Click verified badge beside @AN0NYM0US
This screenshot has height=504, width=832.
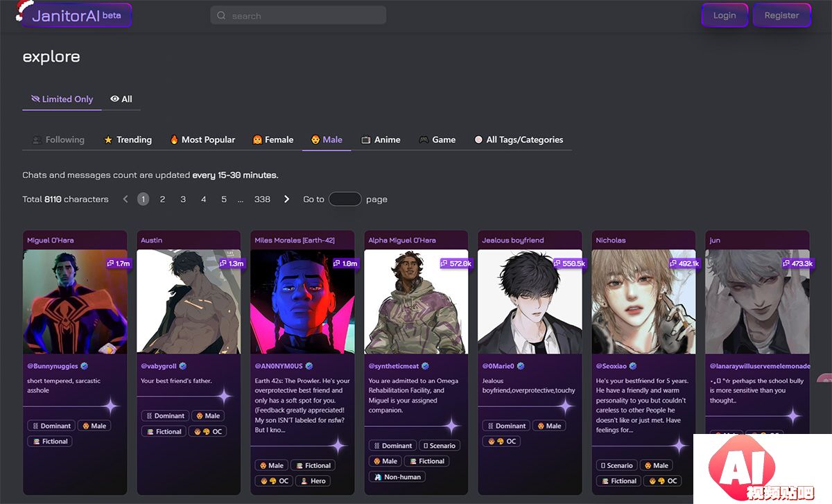(x=309, y=365)
